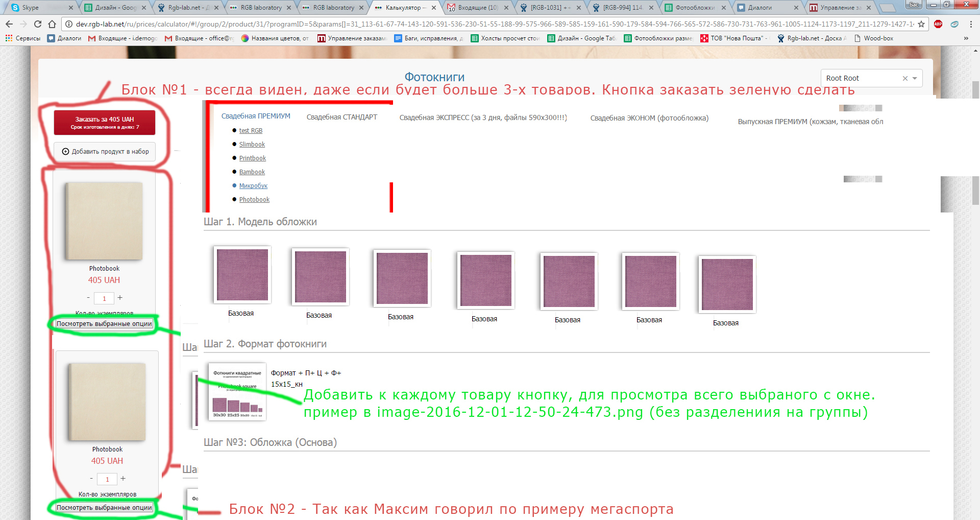980x520 pixels.
Task: Reload the calculator page
Action: (38, 24)
